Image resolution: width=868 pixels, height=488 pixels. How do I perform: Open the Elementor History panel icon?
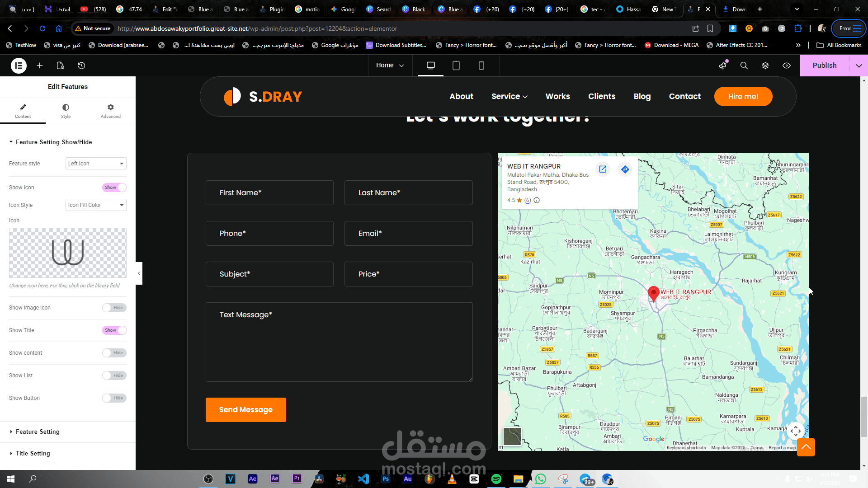coord(81,66)
